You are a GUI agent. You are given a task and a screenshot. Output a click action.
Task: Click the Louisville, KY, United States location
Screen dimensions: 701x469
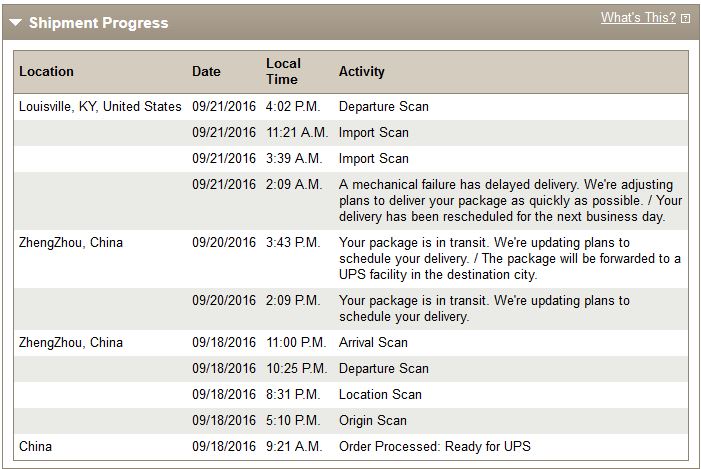click(100, 106)
